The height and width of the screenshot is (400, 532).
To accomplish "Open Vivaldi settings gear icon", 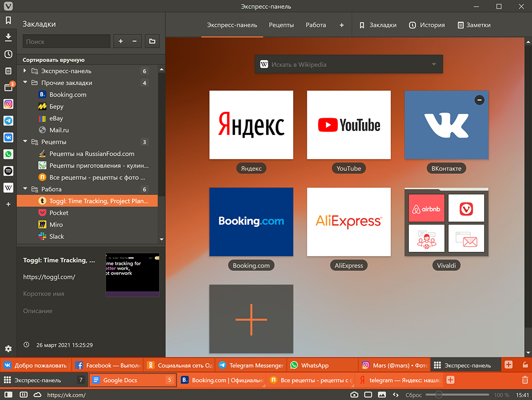I will click(x=8, y=348).
